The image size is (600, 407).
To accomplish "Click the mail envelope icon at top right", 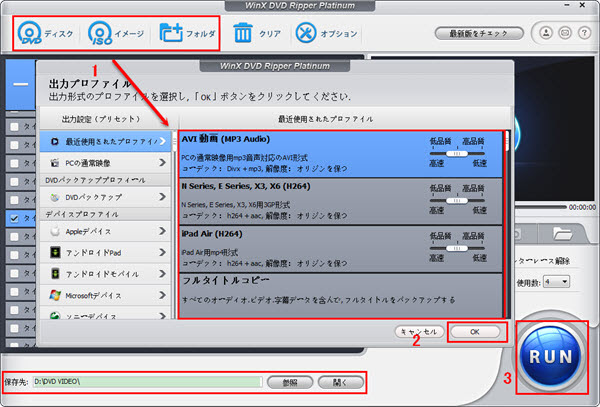I will click(x=565, y=33).
